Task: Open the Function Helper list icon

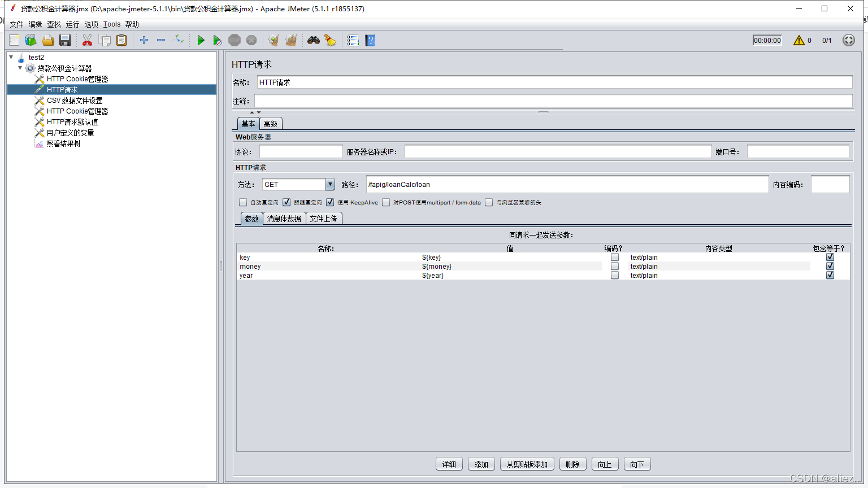Action: click(x=353, y=40)
